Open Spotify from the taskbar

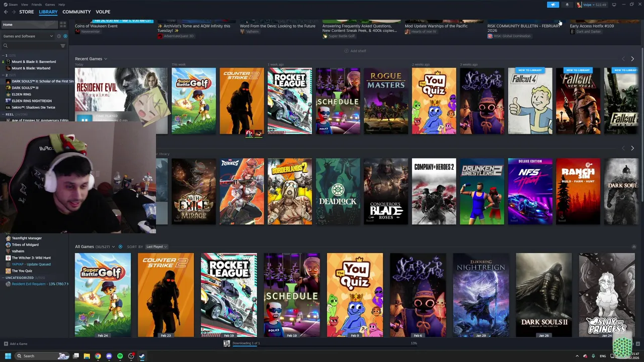click(x=120, y=356)
